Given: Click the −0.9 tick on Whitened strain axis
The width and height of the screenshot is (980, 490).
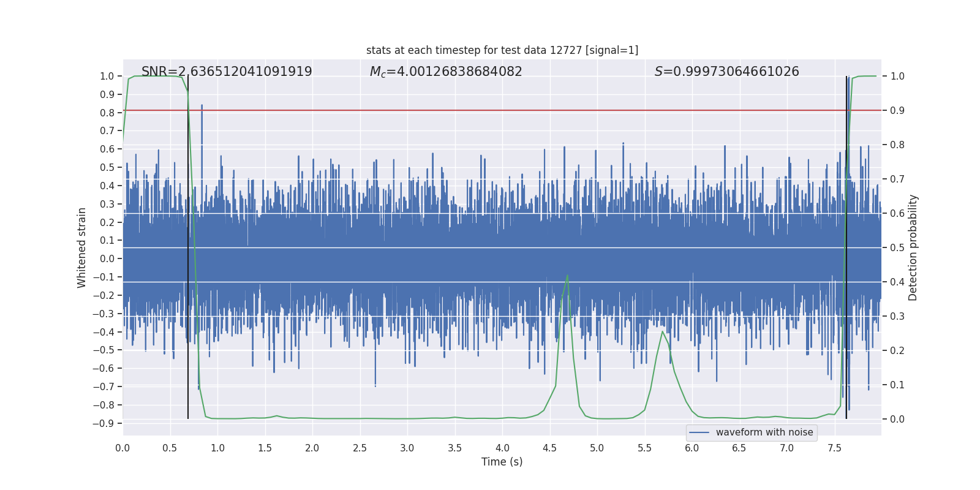Looking at the screenshot, I should tap(104, 423).
